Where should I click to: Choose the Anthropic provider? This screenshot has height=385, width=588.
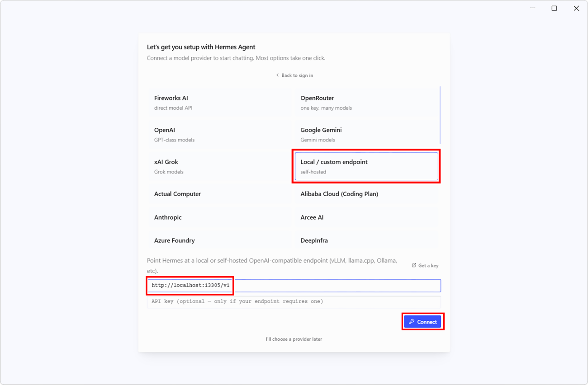pyautogui.click(x=220, y=217)
